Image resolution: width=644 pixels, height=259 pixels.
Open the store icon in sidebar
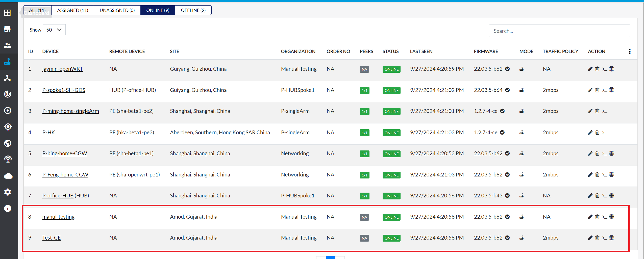pos(8,29)
